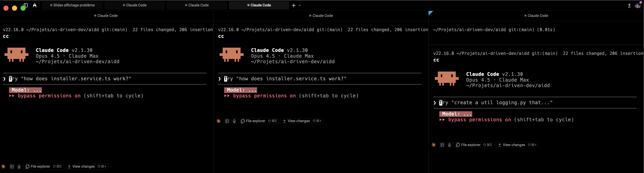Expand the new tab options chevron
The width and height of the screenshot is (644, 173).
pos(300,5)
